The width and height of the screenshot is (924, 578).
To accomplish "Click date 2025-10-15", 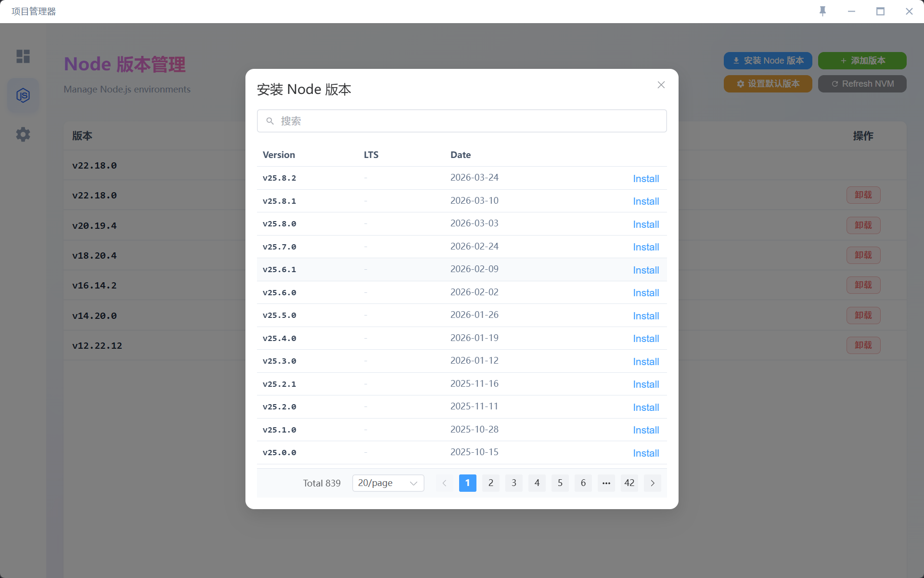I will (475, 452).
